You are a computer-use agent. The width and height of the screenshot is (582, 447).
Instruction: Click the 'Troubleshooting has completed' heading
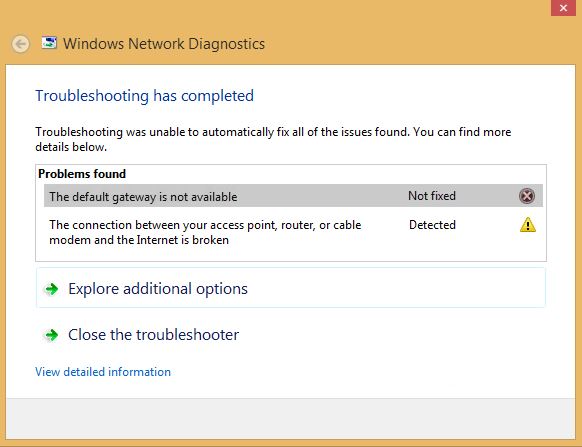click(144, 96)
